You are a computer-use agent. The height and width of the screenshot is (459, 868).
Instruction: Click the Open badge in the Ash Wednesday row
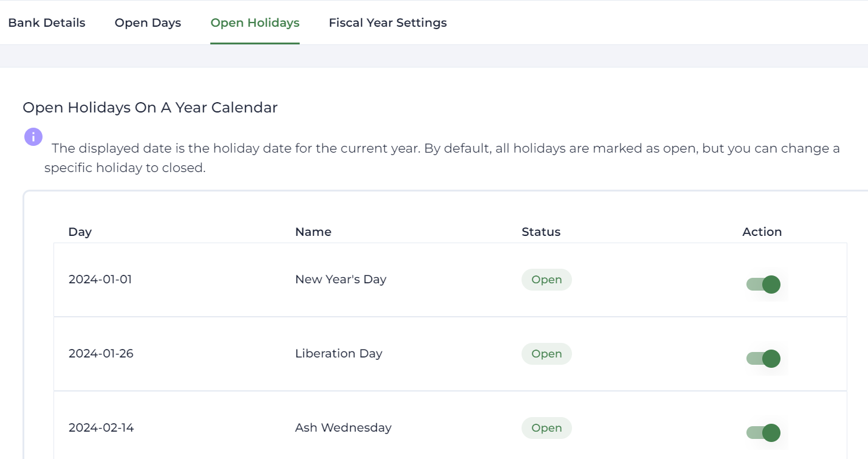click(x=546, y=428)
